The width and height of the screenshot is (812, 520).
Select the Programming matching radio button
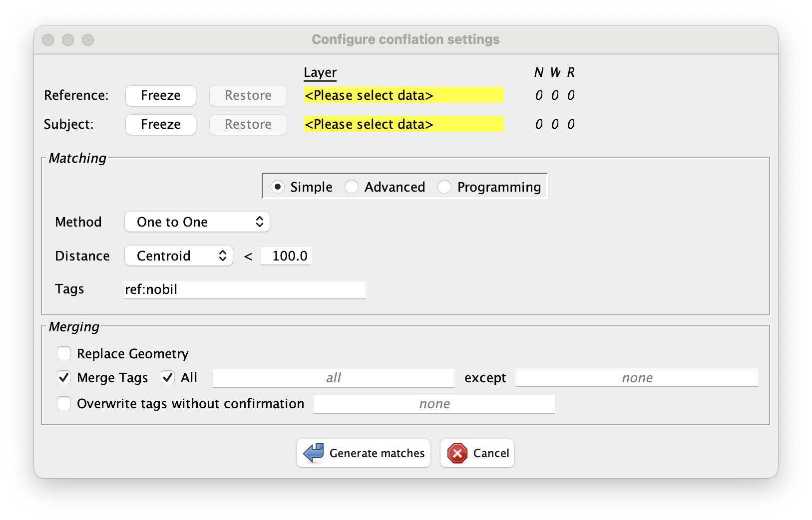(x=444, y=187)
